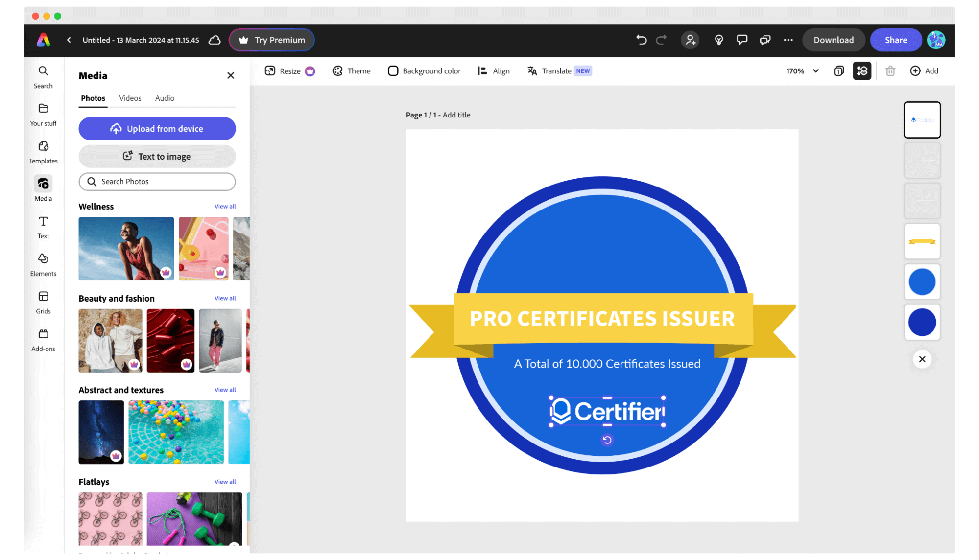Click the Resize tool
The width and height of the screenshot is (979, 560).
coord(290,71)
